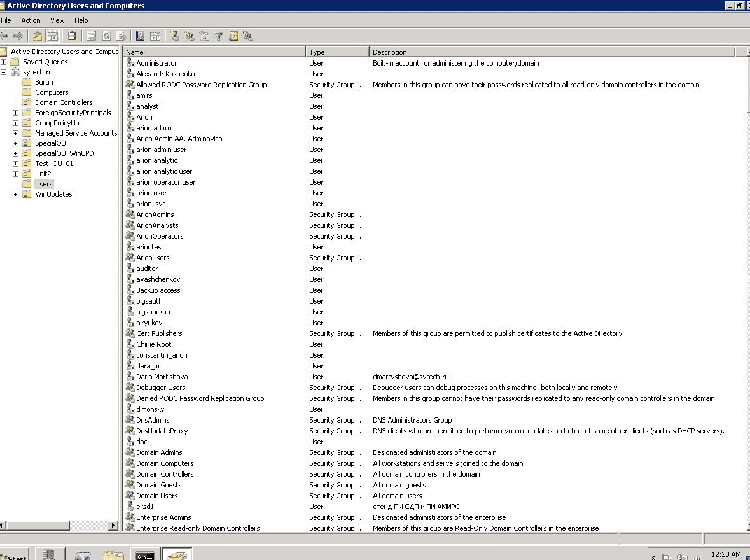Screen dimensions: 750x560
Task: Toggle the Show/Hide Console Tree toolbar icon
Action: (x=53, y=36)
